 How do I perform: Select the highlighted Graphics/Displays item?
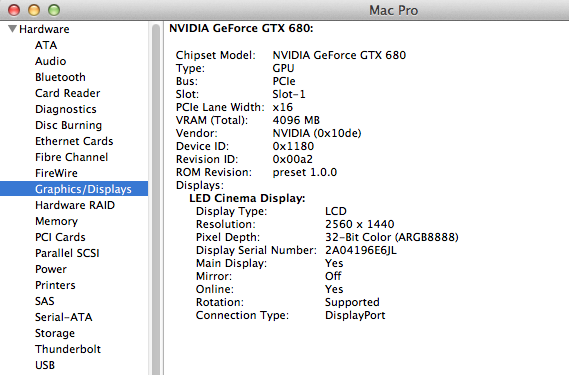click(x=74, y=189)
